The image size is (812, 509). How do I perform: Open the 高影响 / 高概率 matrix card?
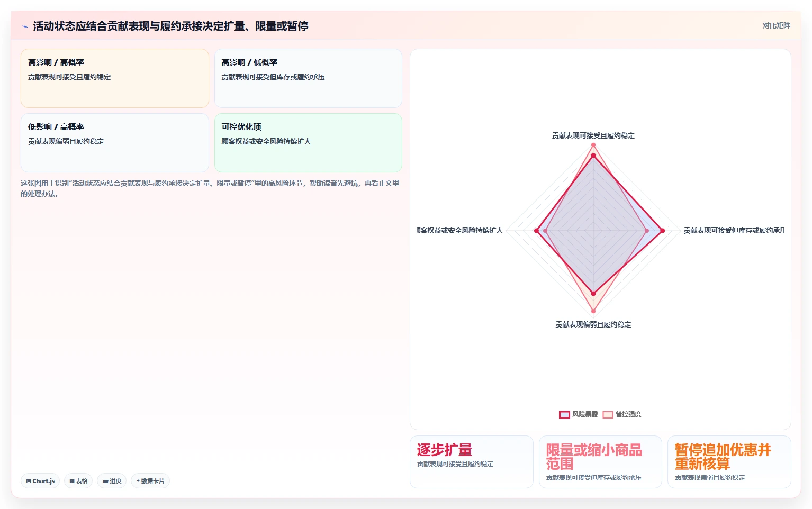click(115, 78)
